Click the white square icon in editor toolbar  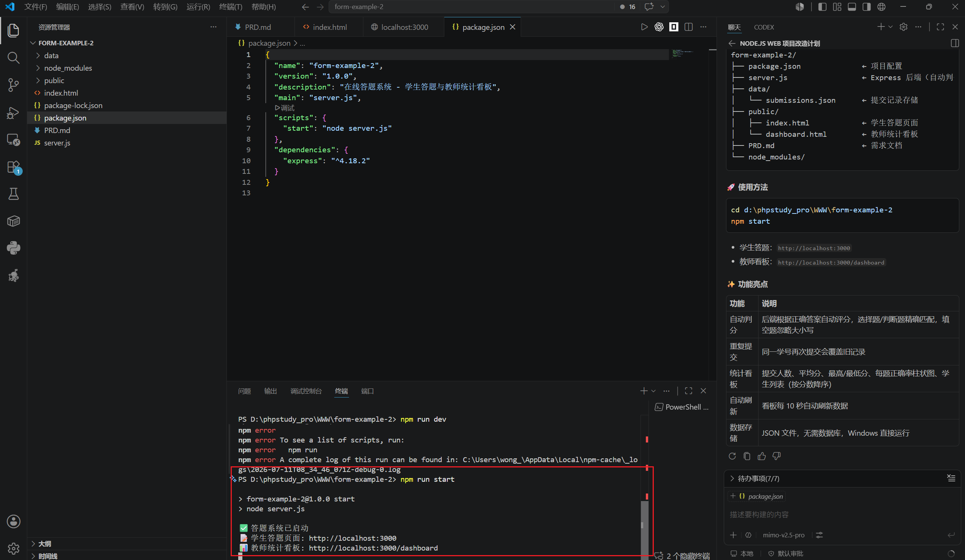coord(673,27)
